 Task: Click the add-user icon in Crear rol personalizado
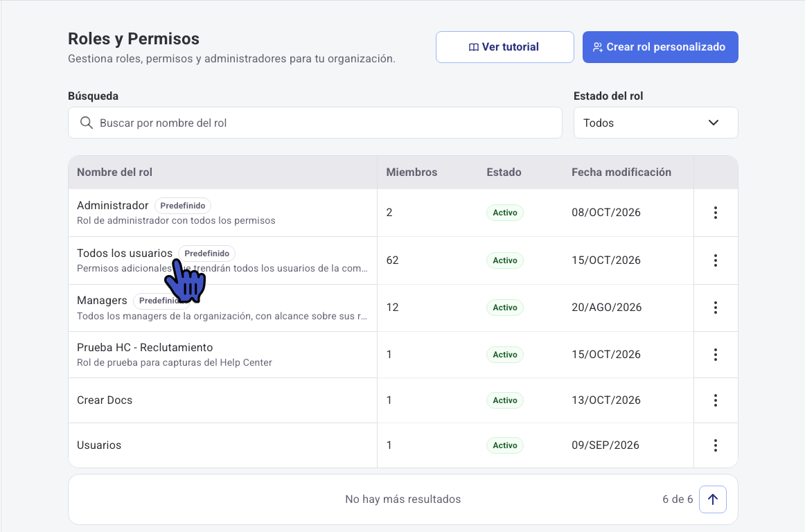[x=598, y=47]
